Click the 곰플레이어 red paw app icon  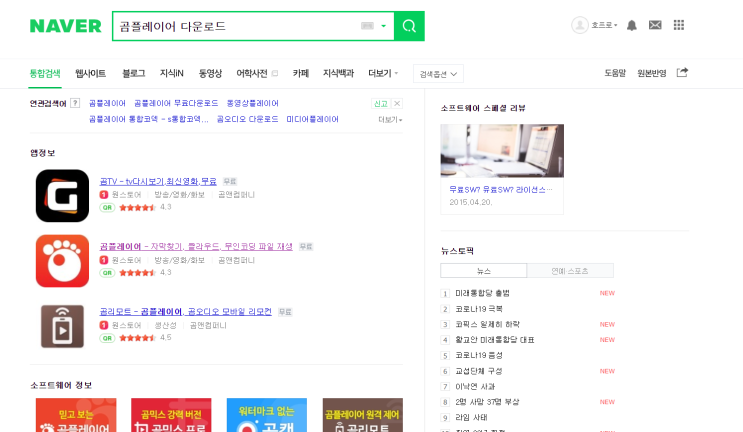(x=63, y=261)
